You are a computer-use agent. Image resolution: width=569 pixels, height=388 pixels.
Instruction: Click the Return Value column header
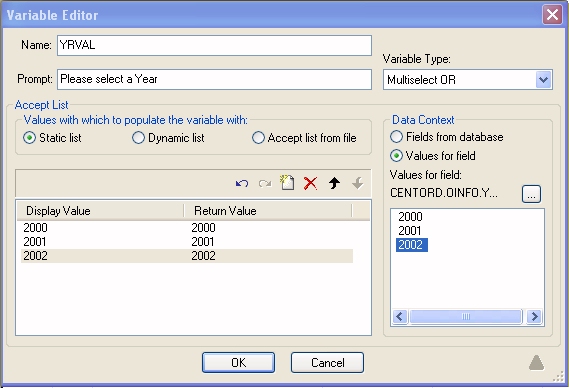[268, 211]
